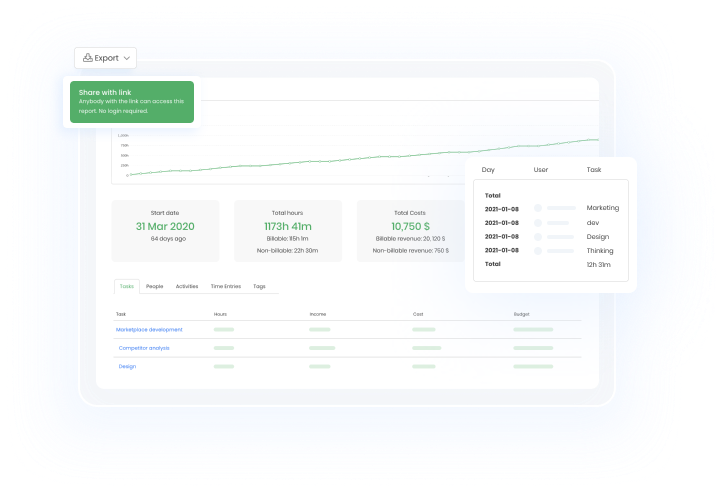Screen dimensions: 727x492
Task: Click the Income column header
Action: click(x=318, y=314)
